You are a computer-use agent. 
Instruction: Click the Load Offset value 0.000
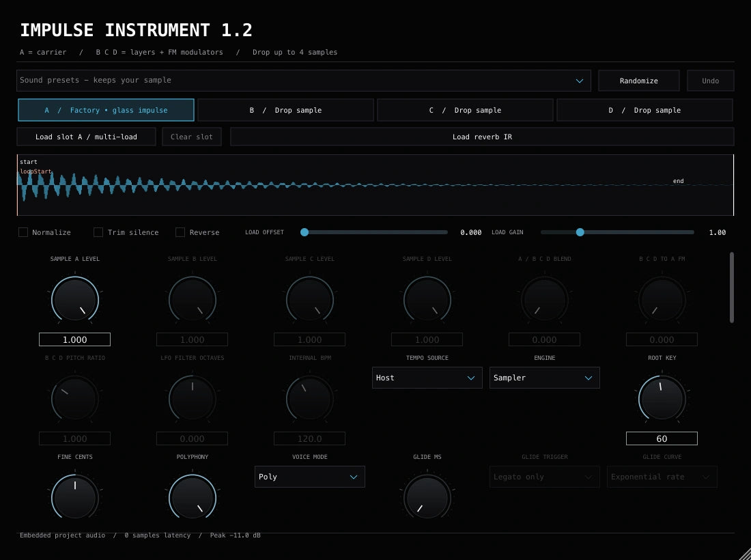coord(471,232)
